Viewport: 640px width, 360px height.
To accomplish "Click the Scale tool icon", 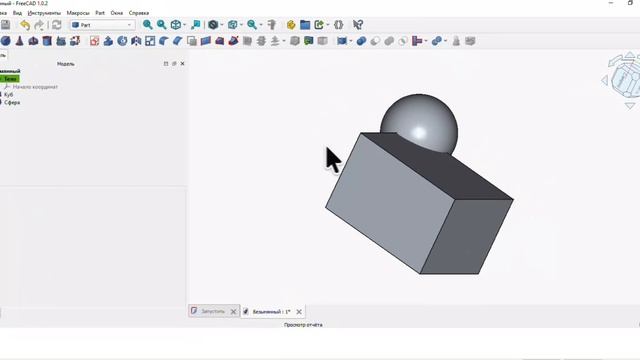I will click(x=150, y=41).
